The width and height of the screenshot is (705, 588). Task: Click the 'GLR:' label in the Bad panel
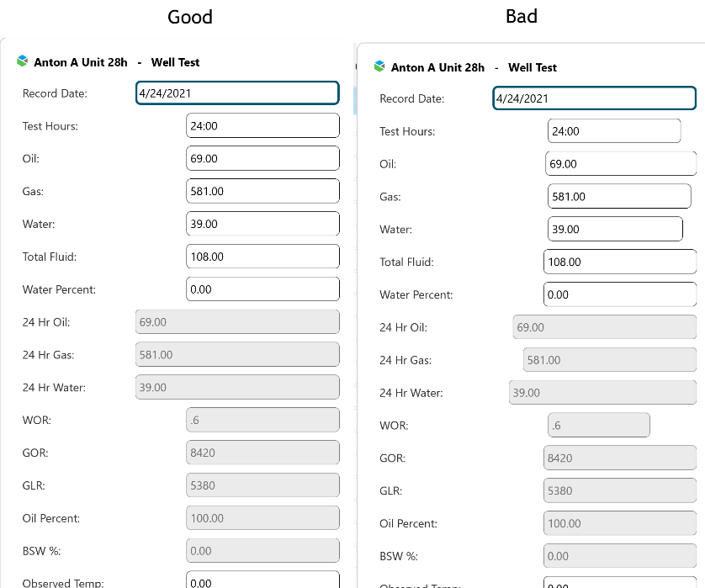(390, 491)
